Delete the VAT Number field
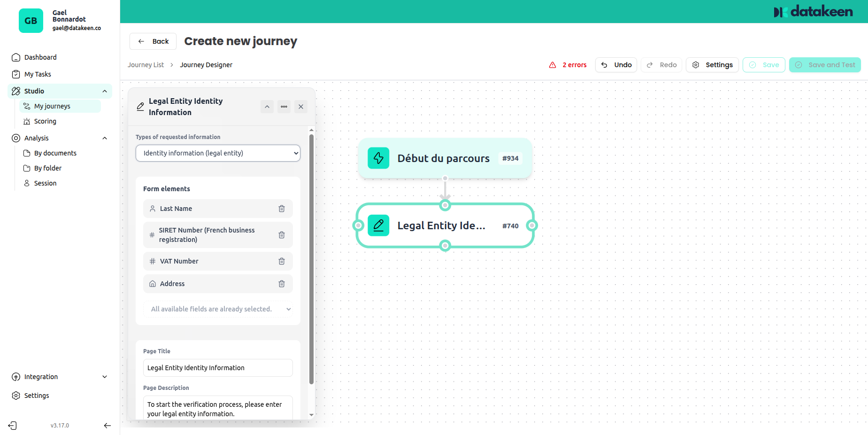868x435 pixels. [x=282, y=261]
